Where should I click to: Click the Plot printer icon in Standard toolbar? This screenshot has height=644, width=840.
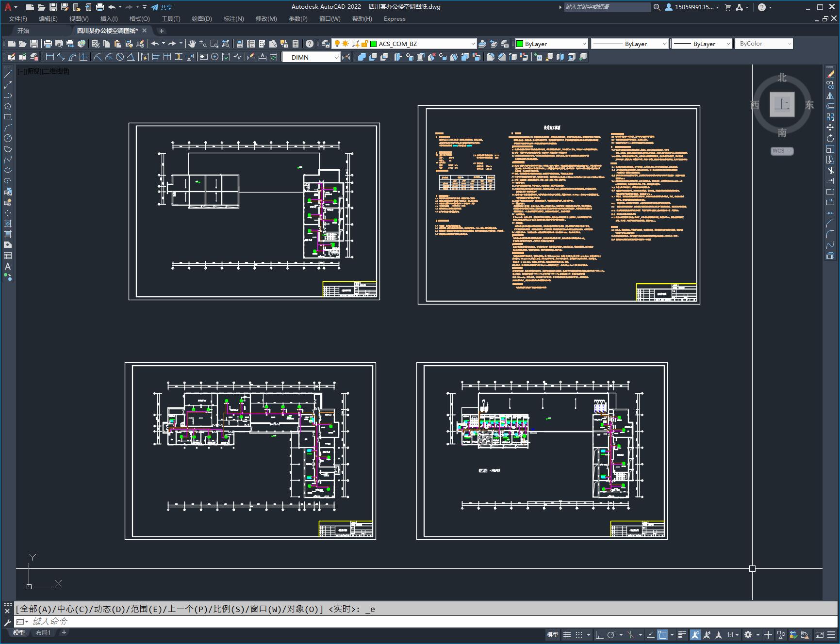point(48,44)
